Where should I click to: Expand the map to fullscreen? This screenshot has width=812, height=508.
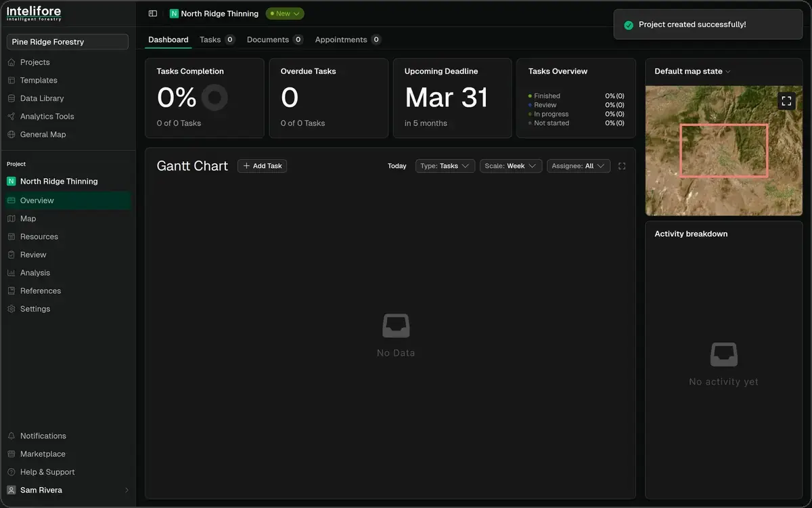(x=786, y=101)
